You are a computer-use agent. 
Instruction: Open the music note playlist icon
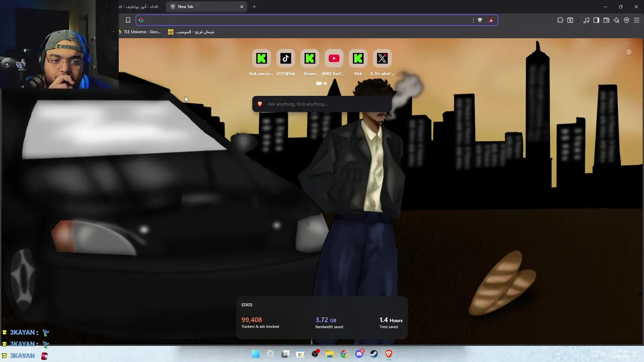(586, 20)
